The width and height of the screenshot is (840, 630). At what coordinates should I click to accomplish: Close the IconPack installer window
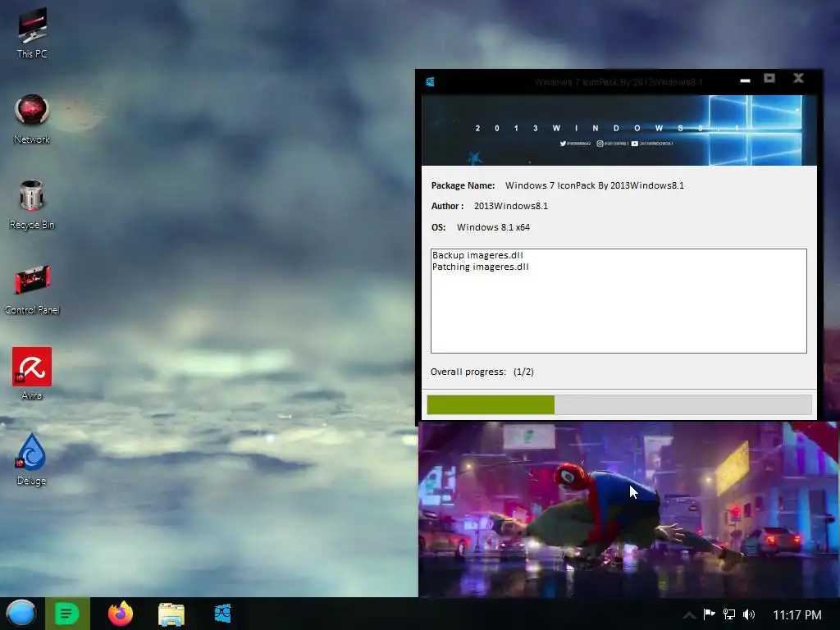tap(798, 78)
